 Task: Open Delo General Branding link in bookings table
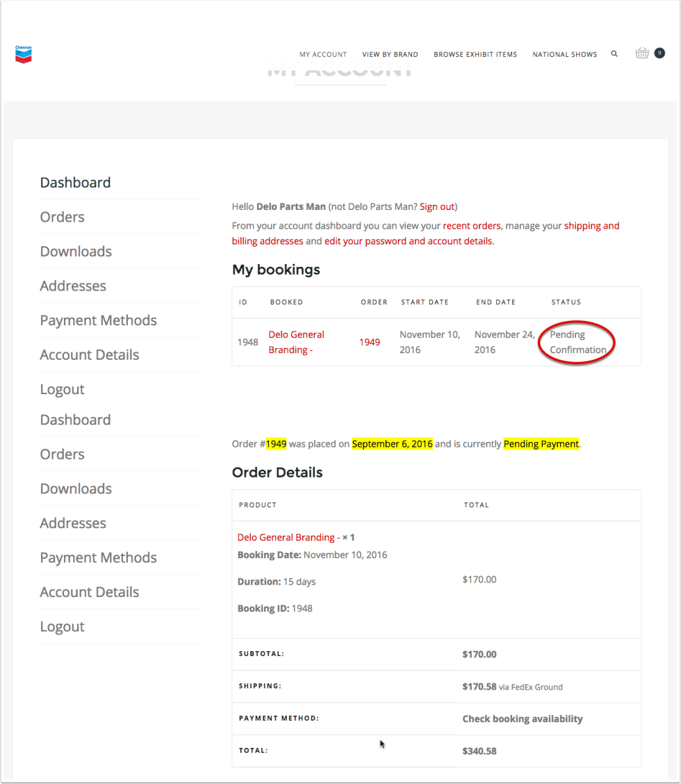point(296,342)
